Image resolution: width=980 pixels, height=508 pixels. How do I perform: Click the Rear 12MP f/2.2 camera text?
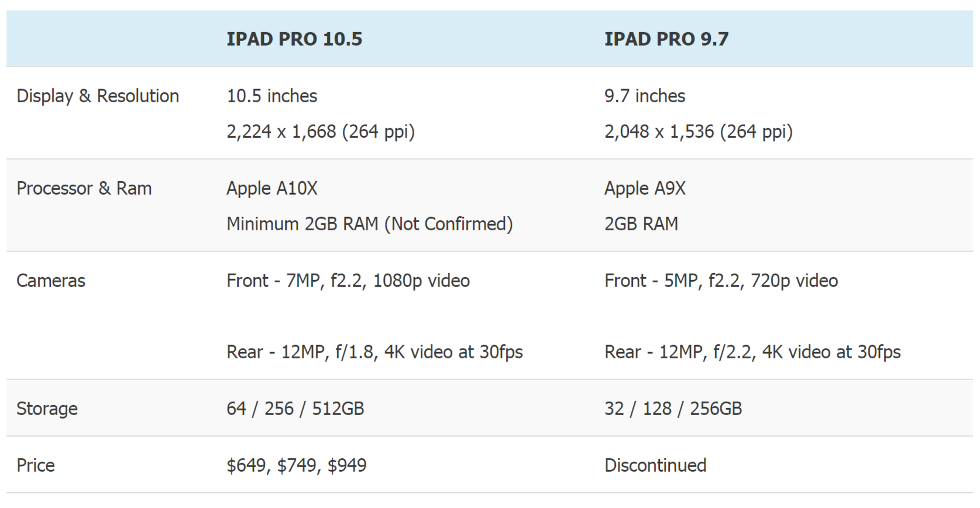click(752, 352)
